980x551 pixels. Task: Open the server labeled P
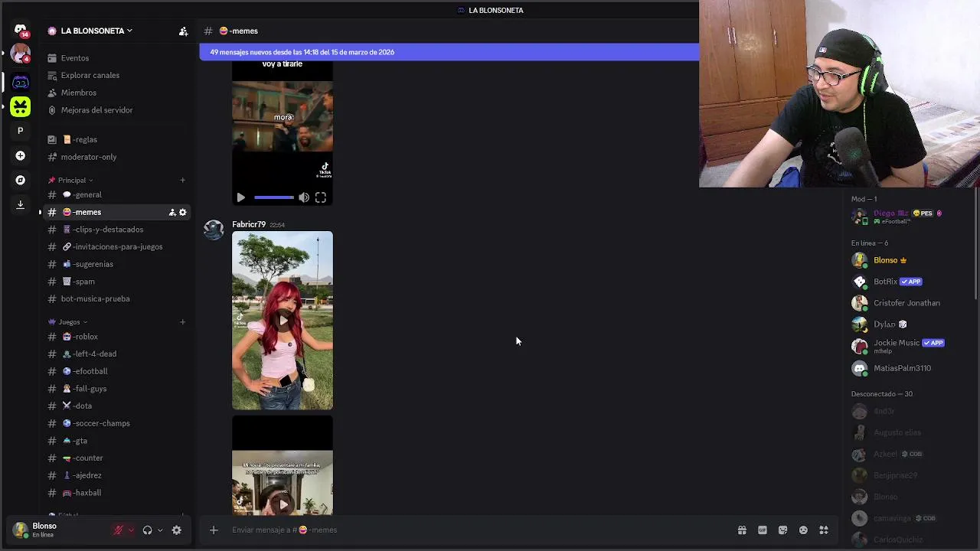[21, 131]
